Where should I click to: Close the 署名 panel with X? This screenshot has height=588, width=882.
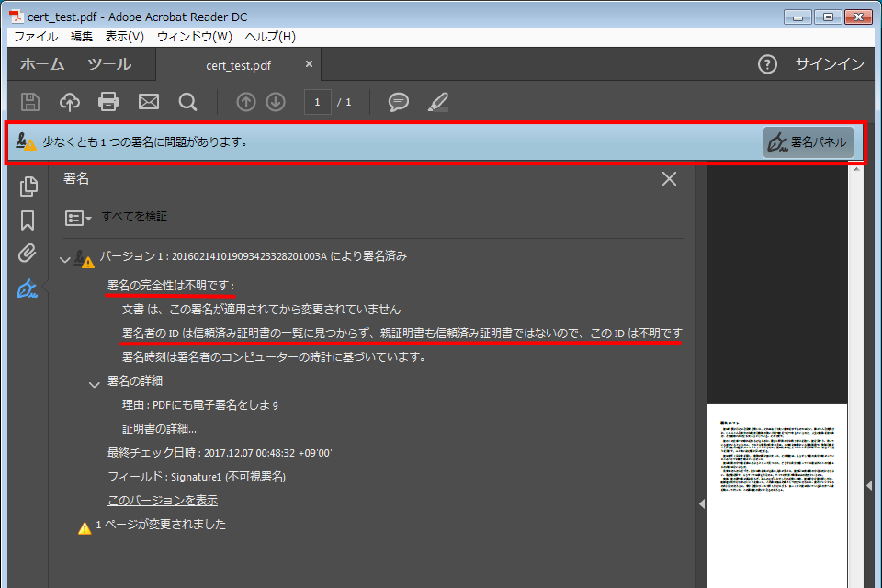tap(669, 179)
